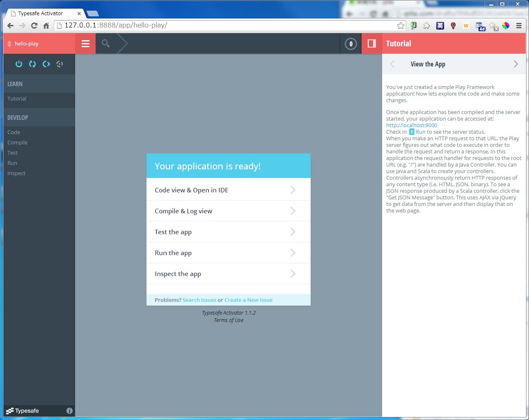Open notifications via the zero counter badge
529x420 pixels.
pyautogui.click(x=350, y=43)
